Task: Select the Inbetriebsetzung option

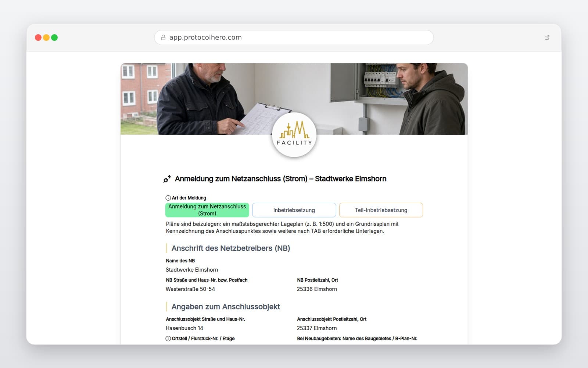Action: click(294, 210)
